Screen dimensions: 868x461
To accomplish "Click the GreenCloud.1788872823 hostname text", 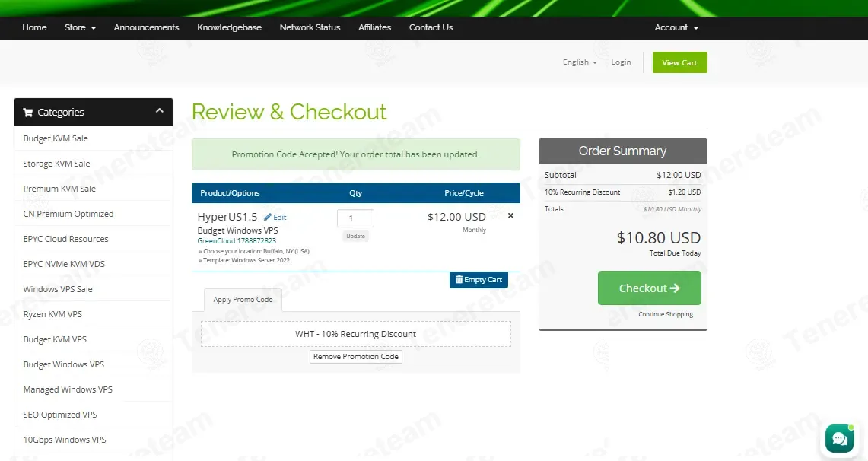I will click(x=237, y=240).
